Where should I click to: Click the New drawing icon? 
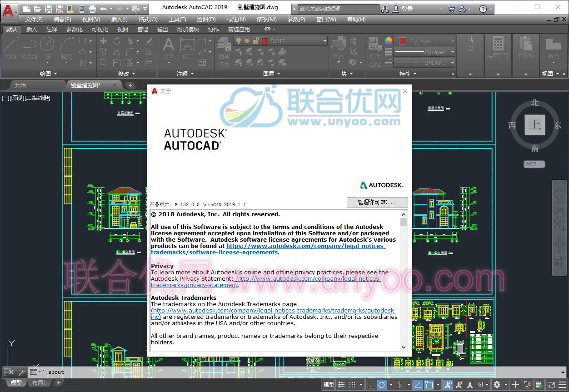(x=26, y=9)
